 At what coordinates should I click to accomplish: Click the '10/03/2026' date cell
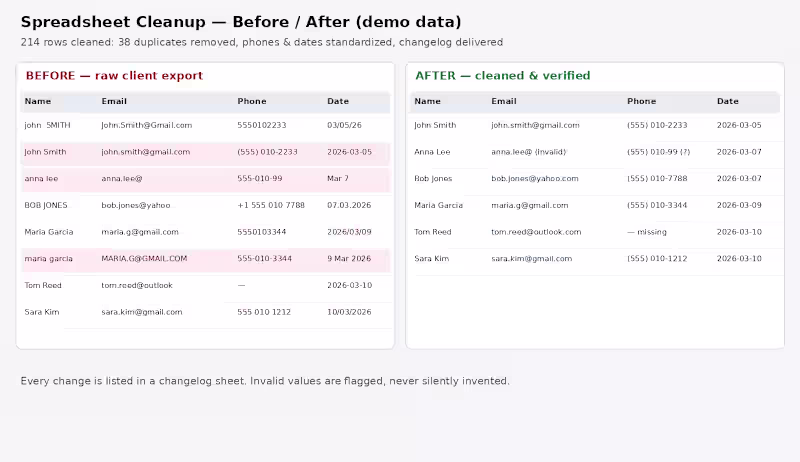[349, 312]
